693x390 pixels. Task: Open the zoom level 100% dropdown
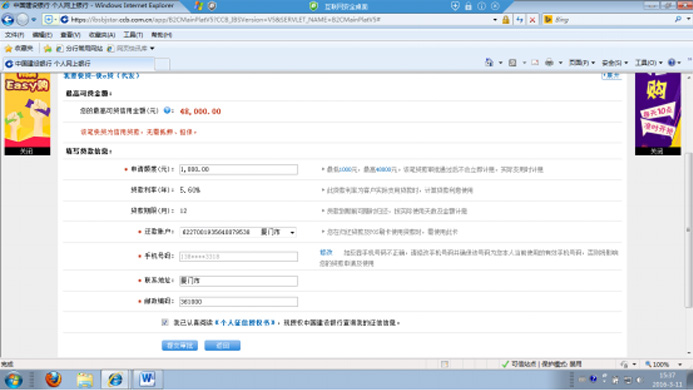coord(680,364)
